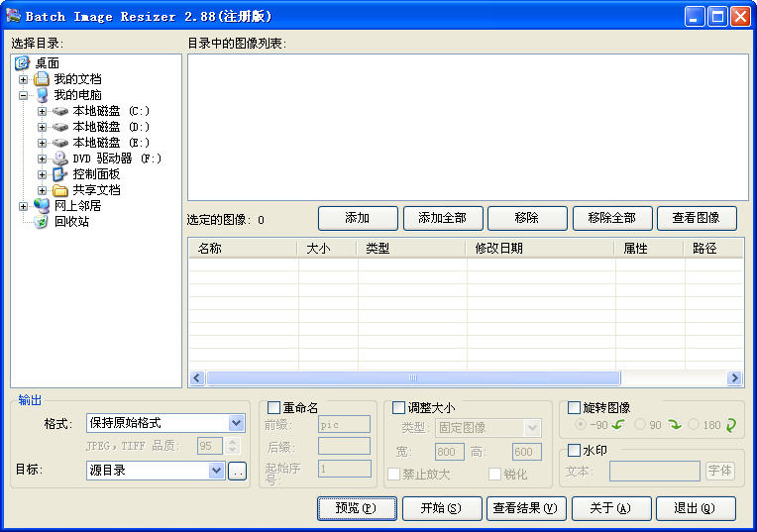Select the 共享文档 folder icon
This screenshot has width=757, height=532.
tap(60, 190)
